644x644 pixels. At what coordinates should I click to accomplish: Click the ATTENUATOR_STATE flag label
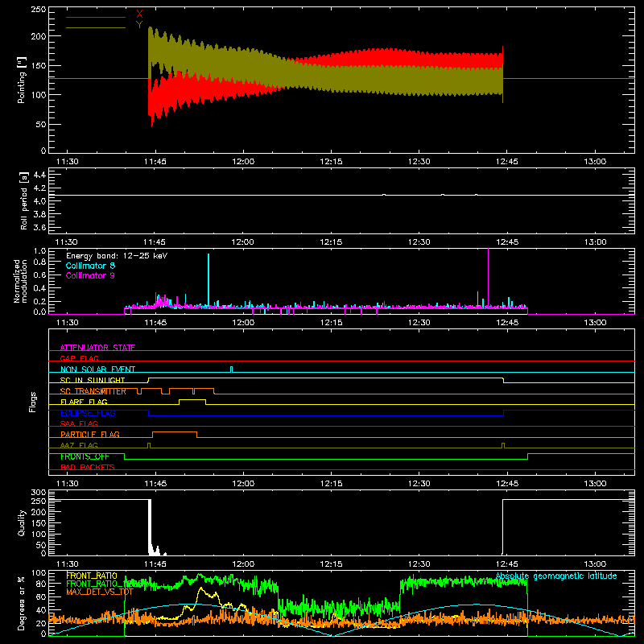pyautogui.click(x=97, y=348)
